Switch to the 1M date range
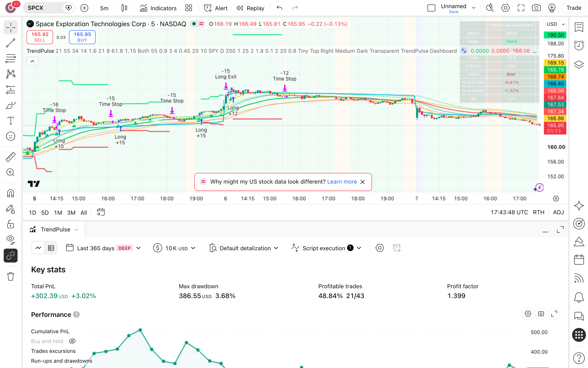 point(58,213)
